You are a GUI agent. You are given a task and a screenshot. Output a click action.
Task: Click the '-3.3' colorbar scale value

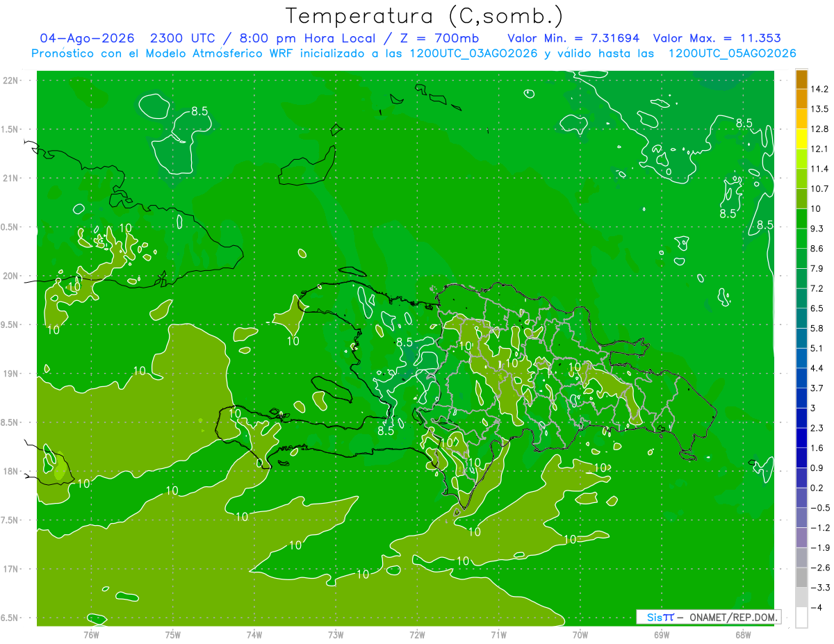[819, 588]
